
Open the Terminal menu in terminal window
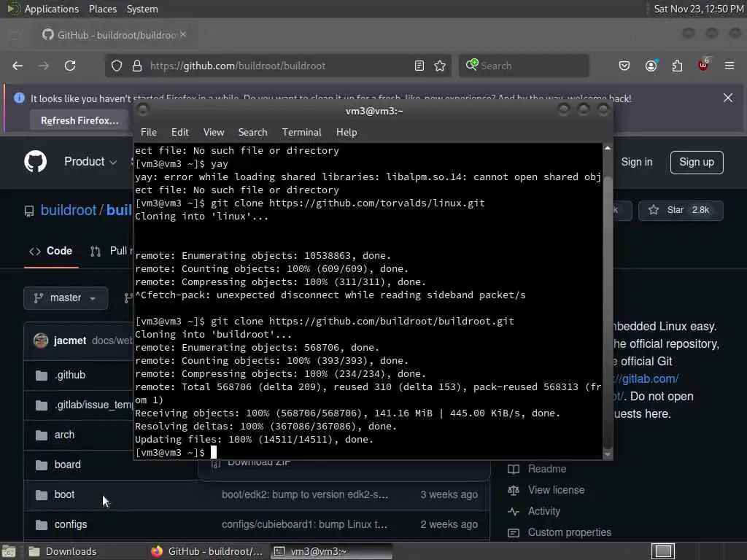(x=301, y=133)
